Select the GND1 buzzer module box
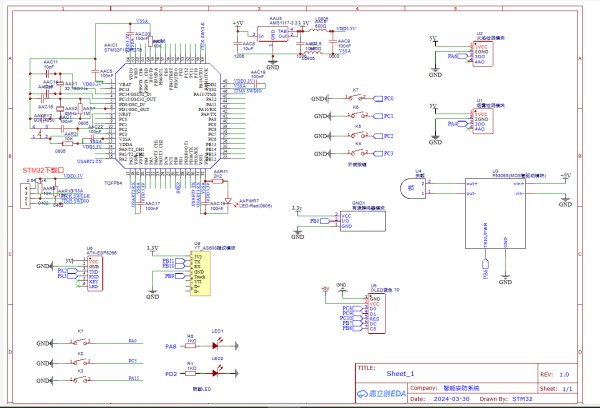Image resolution: width=600 pixels, height=408 pixels. 363,221
